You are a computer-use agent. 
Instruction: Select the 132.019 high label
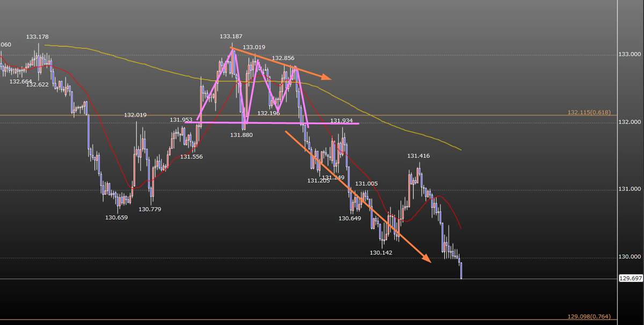tap(135, 115)
